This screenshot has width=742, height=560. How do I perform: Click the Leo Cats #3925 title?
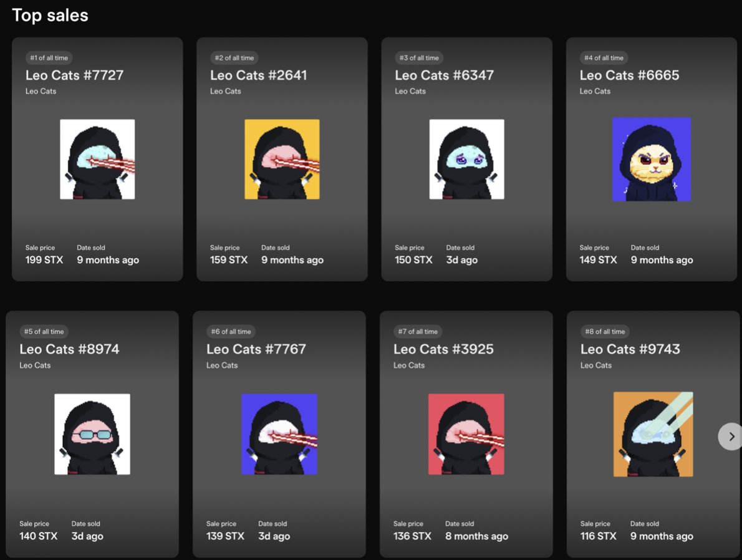443,349
